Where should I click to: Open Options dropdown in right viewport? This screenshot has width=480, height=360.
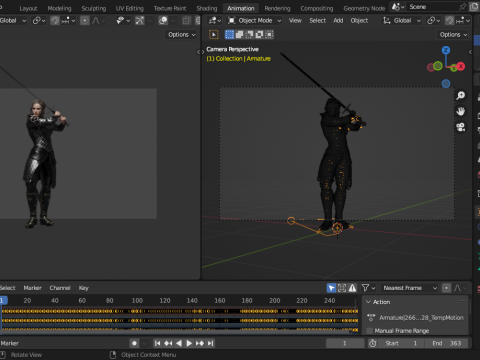coord(453,35)
